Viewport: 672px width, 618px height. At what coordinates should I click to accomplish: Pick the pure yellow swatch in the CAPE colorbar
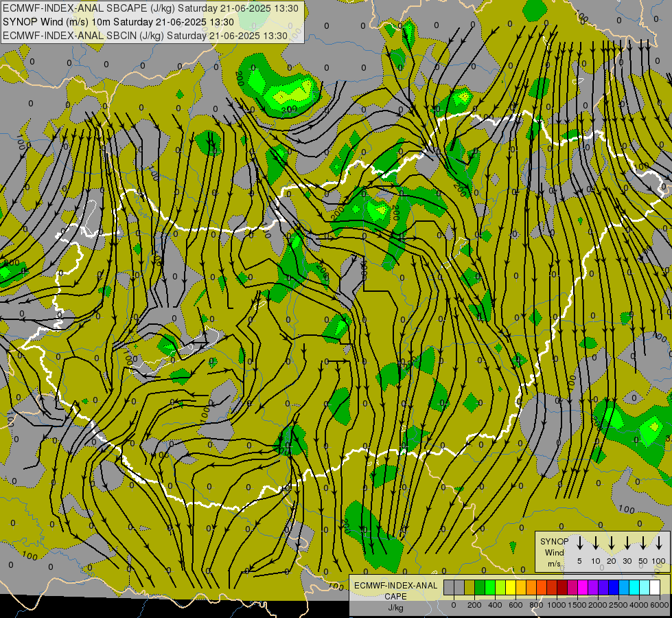click(x=511, y=588)
